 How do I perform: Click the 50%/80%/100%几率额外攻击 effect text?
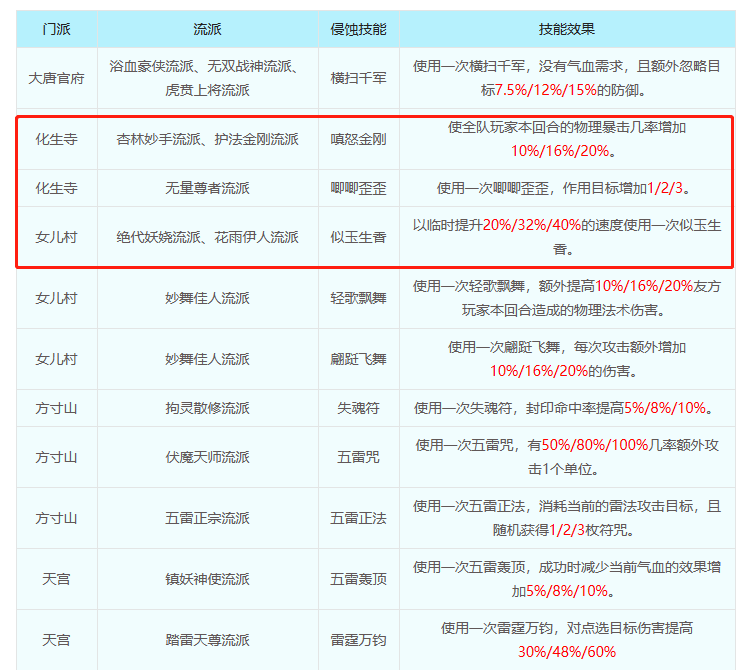click(x=567, y=457)
